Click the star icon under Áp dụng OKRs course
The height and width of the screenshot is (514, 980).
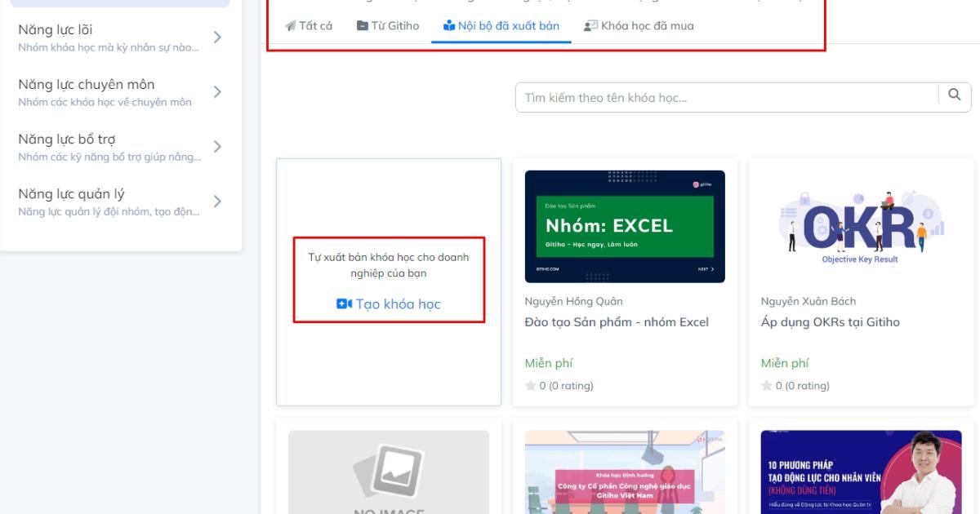768,384
